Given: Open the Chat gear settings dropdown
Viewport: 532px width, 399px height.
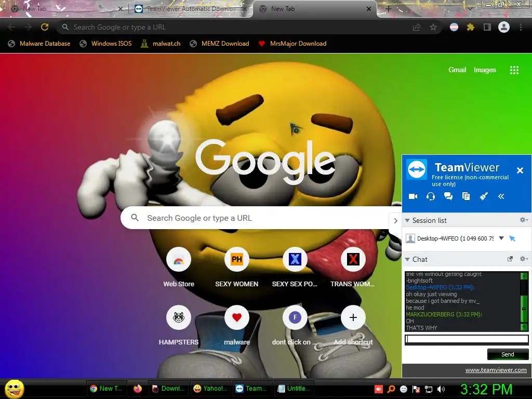Looking at the screenshot, I should 524,259.
